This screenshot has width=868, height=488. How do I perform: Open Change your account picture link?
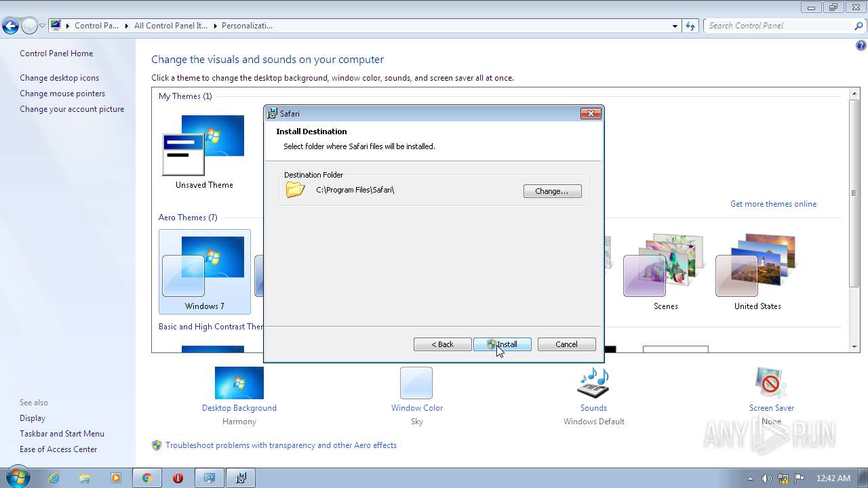[x=72, y=109]
